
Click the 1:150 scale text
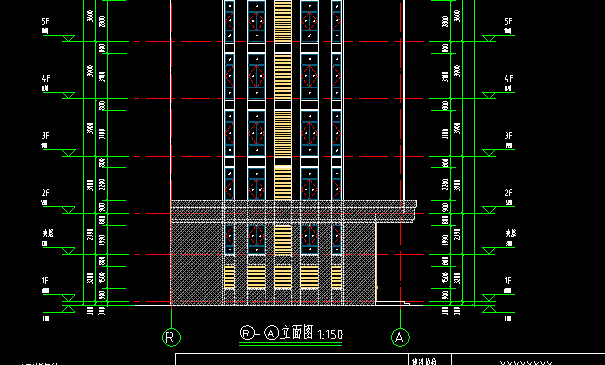tap(330, 334)
